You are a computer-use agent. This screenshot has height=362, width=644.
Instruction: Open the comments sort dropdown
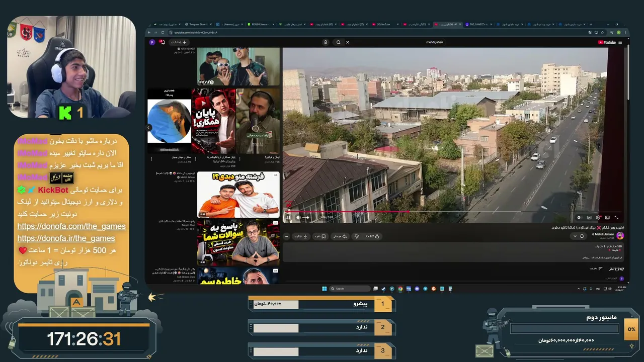point(597,269)
